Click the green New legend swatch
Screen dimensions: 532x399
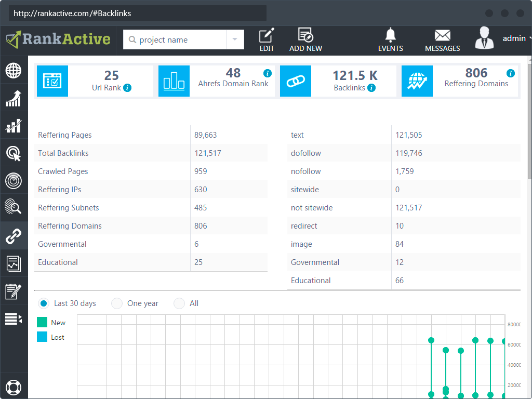pos(42,322)
